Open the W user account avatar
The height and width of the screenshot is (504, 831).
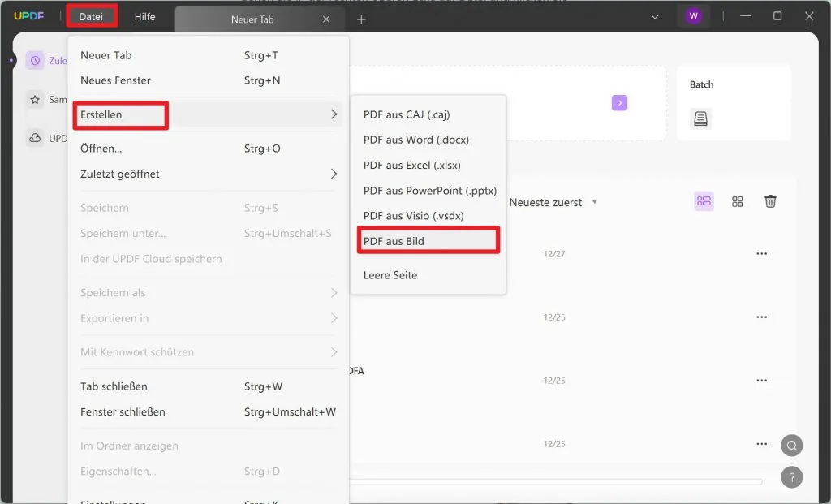pyautogui.click(x=693, y=16)
